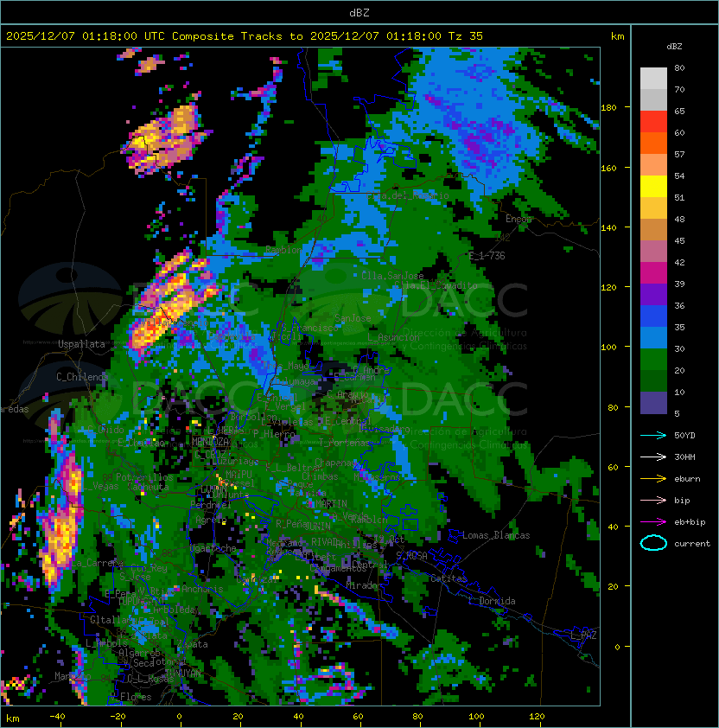Viewport: 719px width, 728px height.
Task: Pick the light blue swatch in dBZ scale
Action: 653,337
